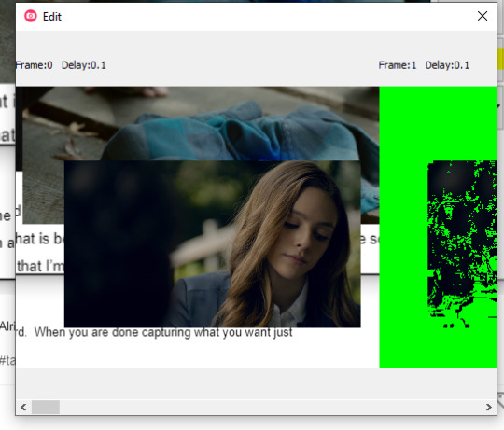Click the left arrow of the scrollbar

pos(23,408)
